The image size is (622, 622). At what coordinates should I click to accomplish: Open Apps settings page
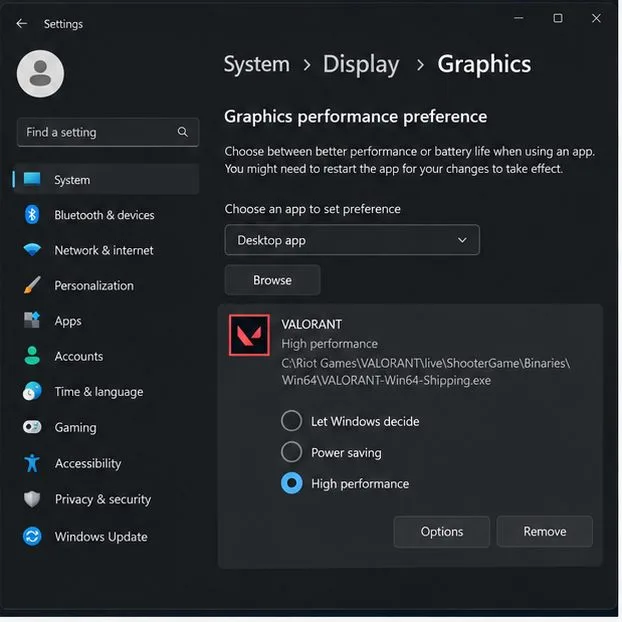click(x=106, y=321)
